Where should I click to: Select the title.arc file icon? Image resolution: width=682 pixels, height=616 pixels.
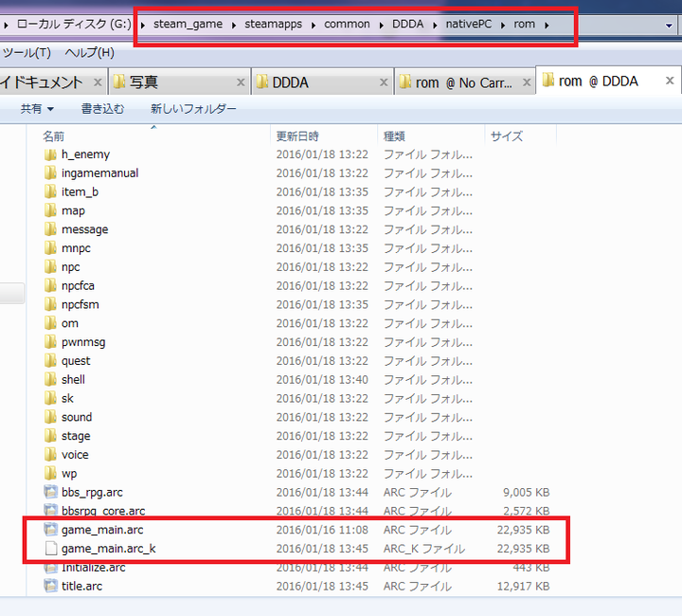point(50,586)
